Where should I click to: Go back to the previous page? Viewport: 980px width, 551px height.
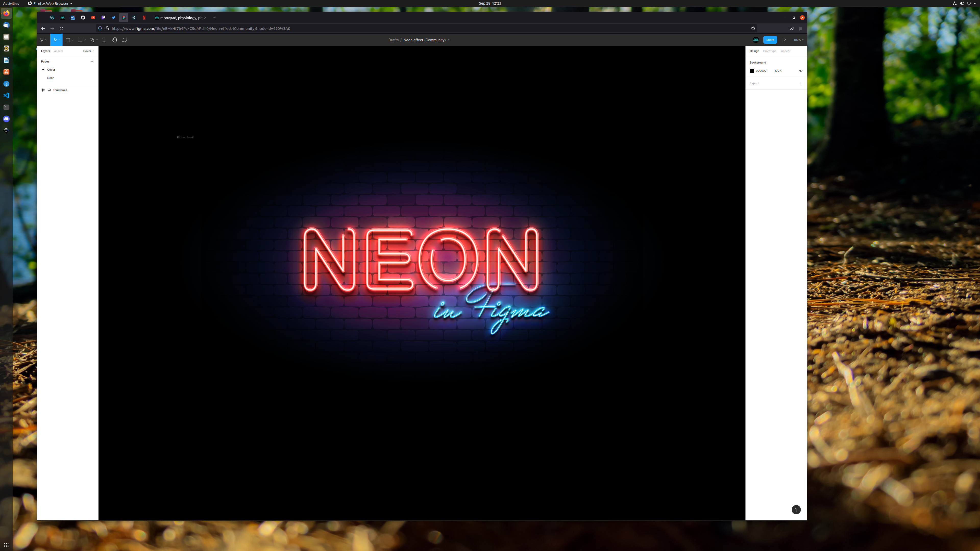(43, 29)
